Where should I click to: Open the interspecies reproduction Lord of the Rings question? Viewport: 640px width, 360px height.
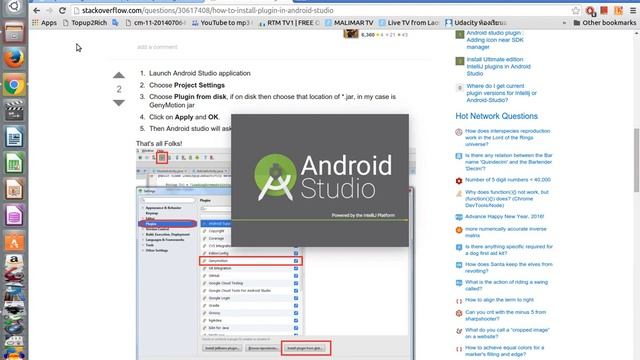[x=507, y=138]
